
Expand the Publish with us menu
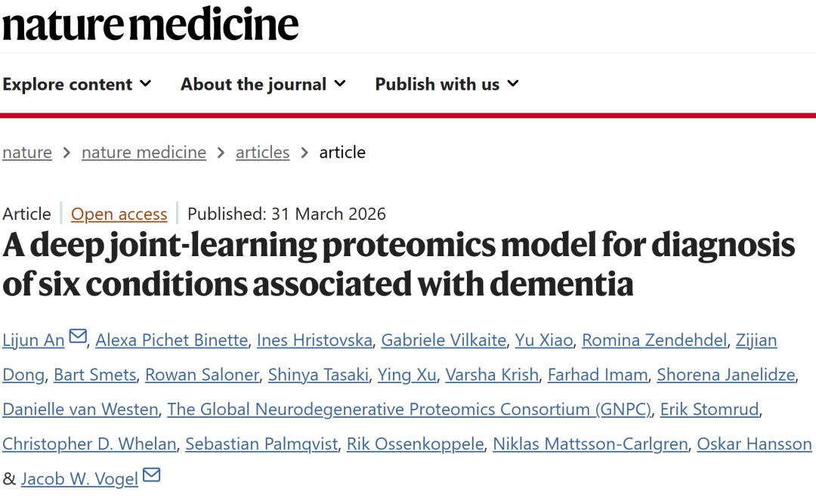click(447, 84)
